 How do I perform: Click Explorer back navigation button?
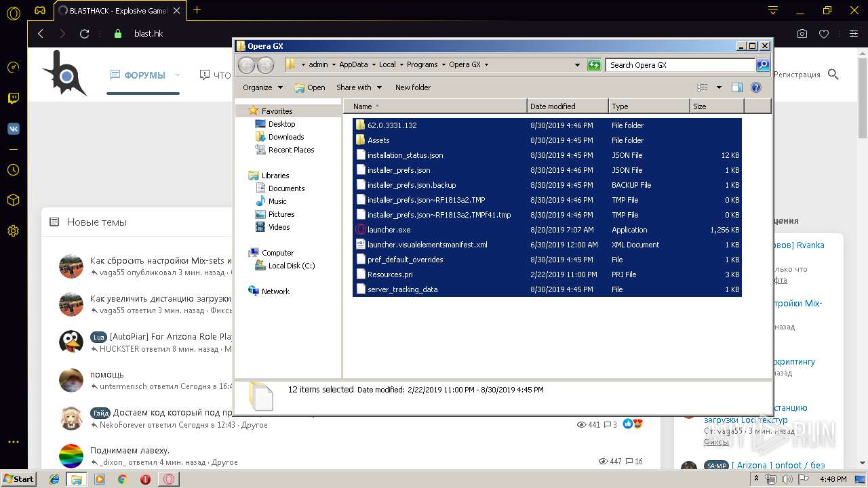247,65
